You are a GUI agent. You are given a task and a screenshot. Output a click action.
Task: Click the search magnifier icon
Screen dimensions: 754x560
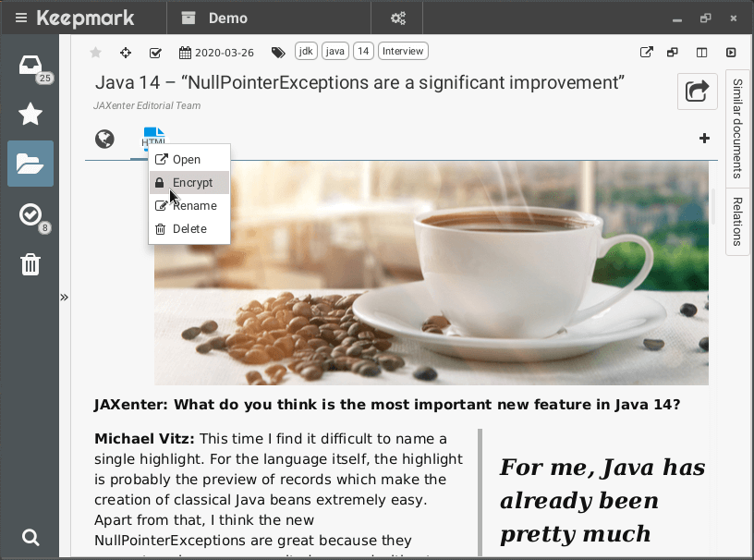click(30, 537)
